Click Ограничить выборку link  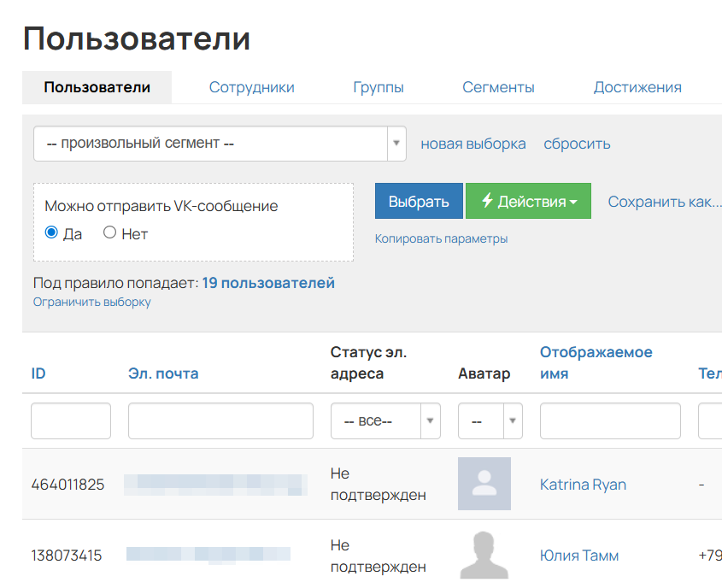(x=90, y=301)
